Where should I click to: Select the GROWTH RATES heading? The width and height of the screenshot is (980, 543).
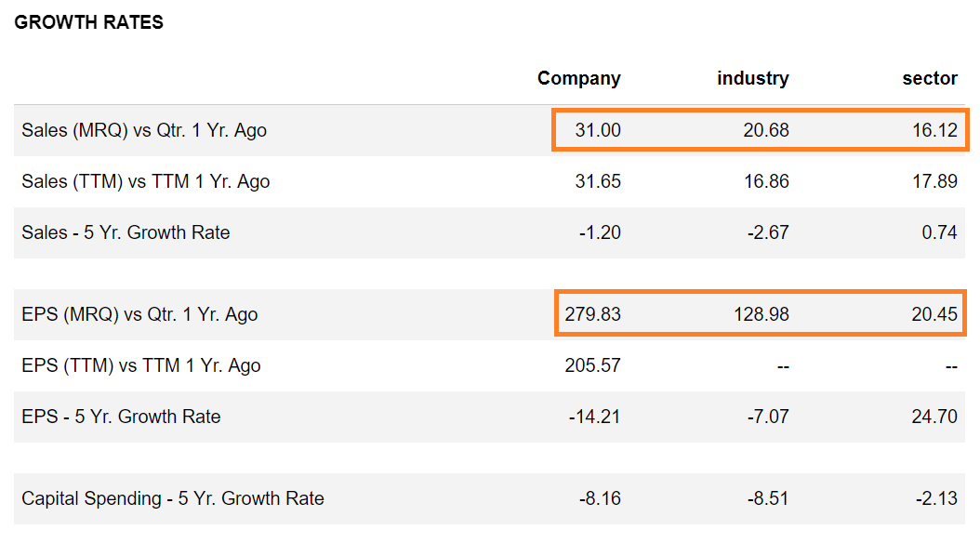click(x=89, y=23)
